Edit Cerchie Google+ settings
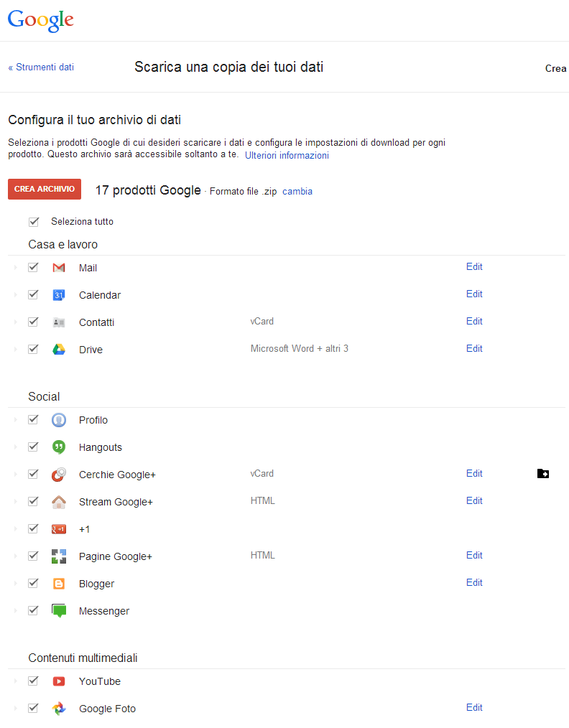The image size is (569, 728). tap(474, 473)
